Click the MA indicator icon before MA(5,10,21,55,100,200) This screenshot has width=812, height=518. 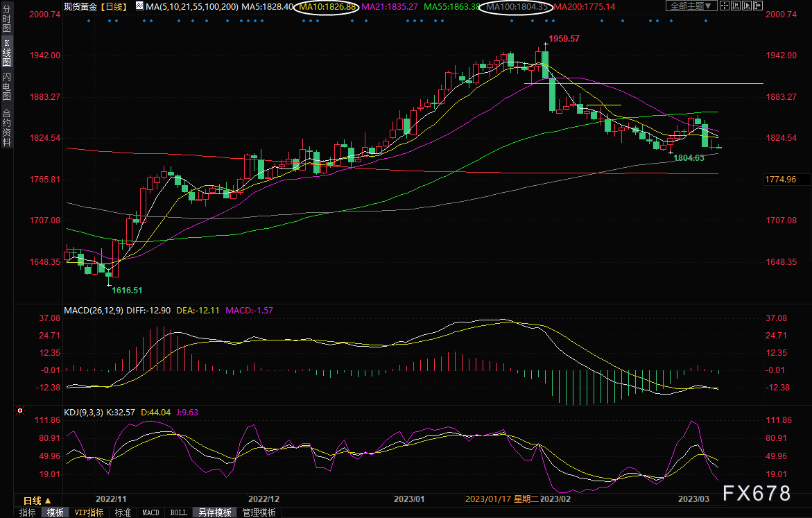pos(140,6)
